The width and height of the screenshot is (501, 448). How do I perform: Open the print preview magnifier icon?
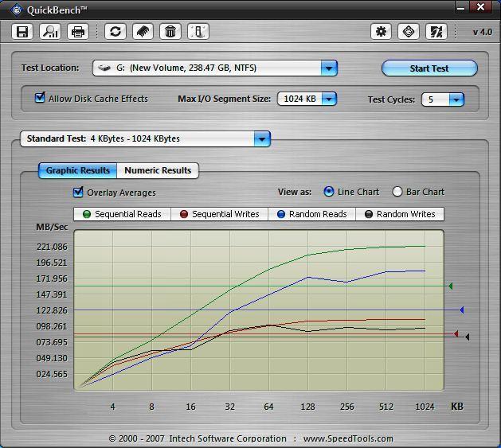pos(50,32)
